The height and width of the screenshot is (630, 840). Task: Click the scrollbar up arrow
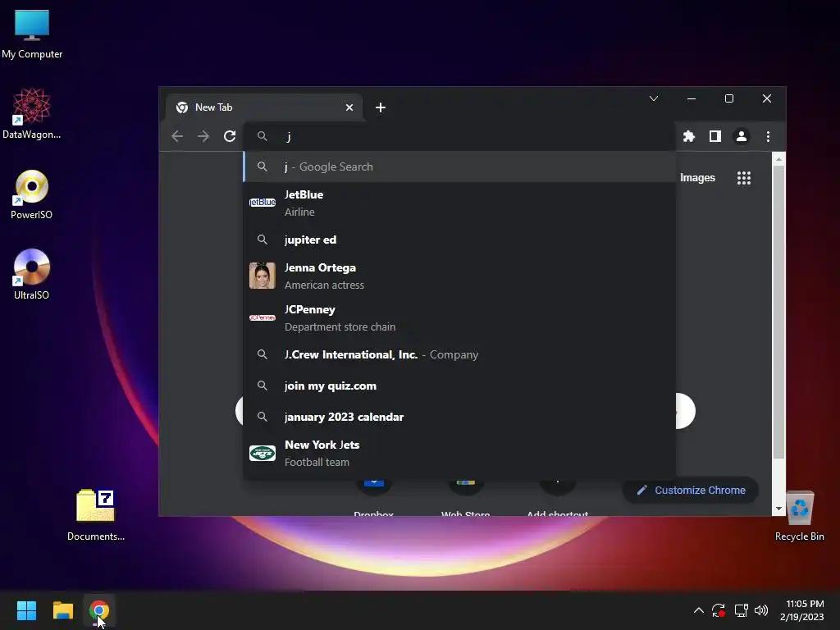point(779,159)
